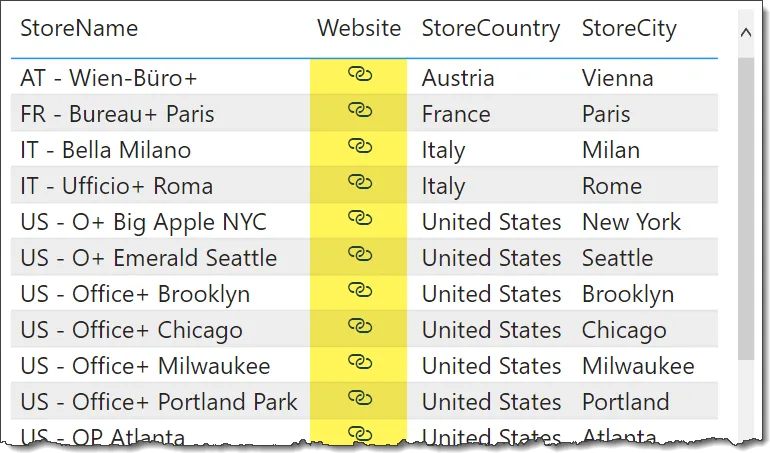770x453 pixels.
Task: Click link icon for IT - Bella Milano
Action: (x=359, y=146)
